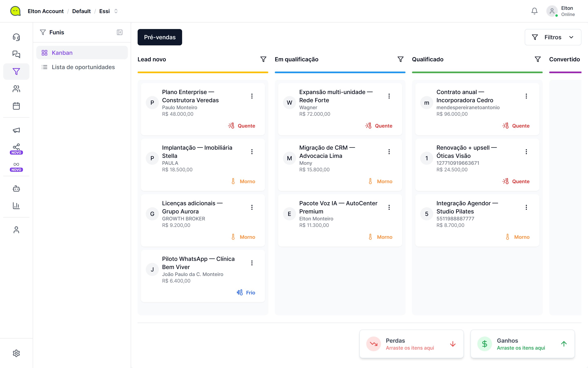Click contact name Elton Monteiro
The image size is (588, 368).
pos(316,219)
